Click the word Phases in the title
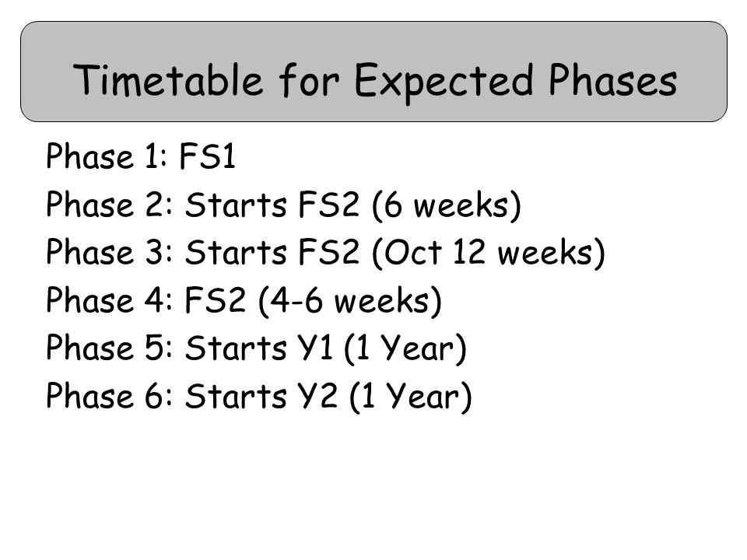747x560 pixels. [x=613, y=79]
